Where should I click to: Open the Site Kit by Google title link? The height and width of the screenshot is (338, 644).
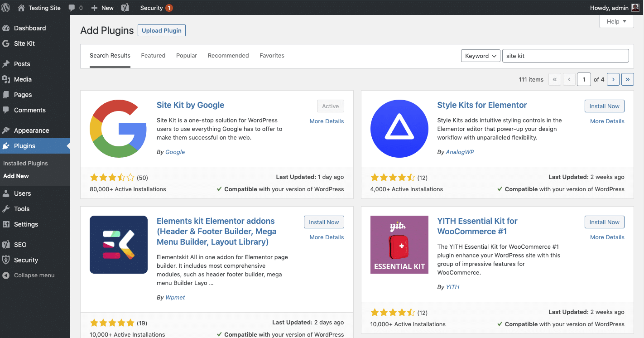click(190, 105)
